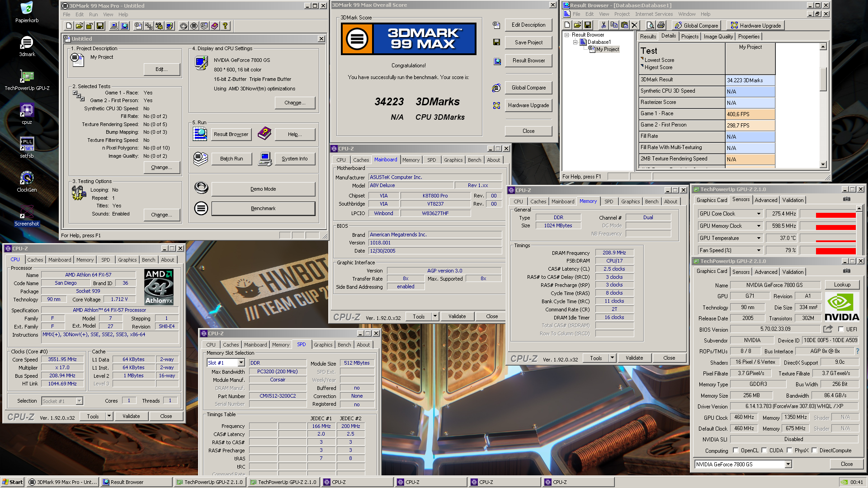This screenshot has height=488, width=868.
Task: Toggle PhysX checkbox in GPU-Z
Action: coord(789,450)
